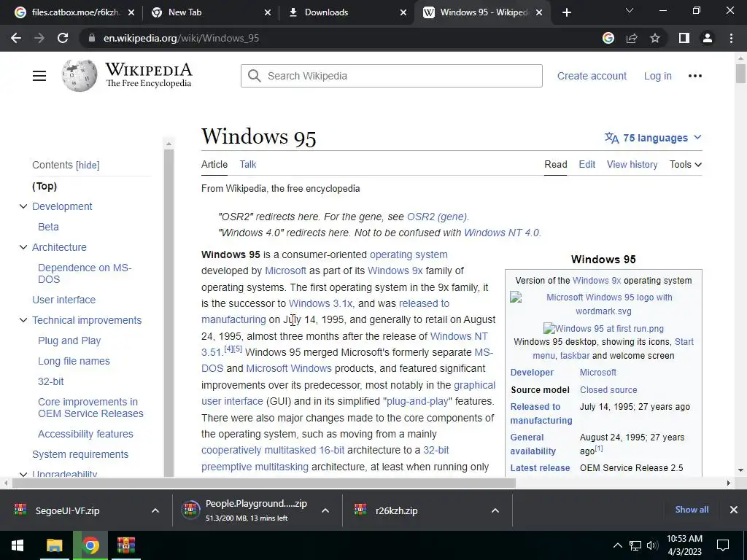This screenshot has height=560, width=747.
Task: Close the New Tab tab
Action: (268, 12)
